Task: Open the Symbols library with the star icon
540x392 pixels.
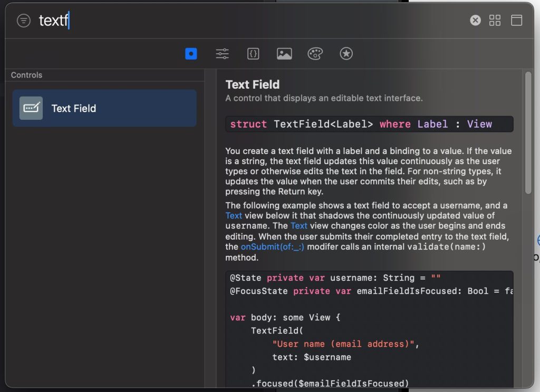Action: tap(346, 54)
